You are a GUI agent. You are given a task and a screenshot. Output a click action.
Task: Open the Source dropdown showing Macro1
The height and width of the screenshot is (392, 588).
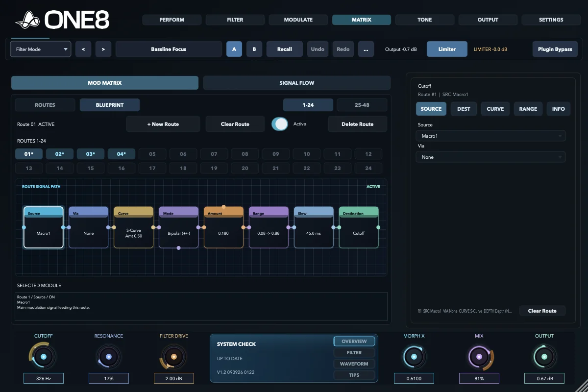click(x=490, y=136)
